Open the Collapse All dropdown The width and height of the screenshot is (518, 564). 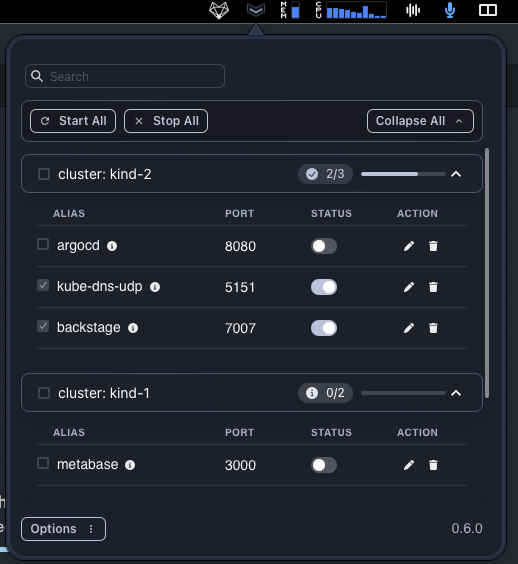[420, 121]
